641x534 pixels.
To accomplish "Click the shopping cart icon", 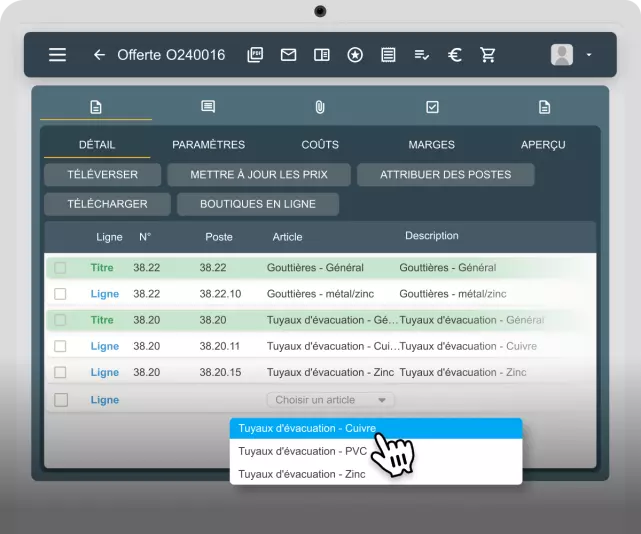I will point(488,55).
